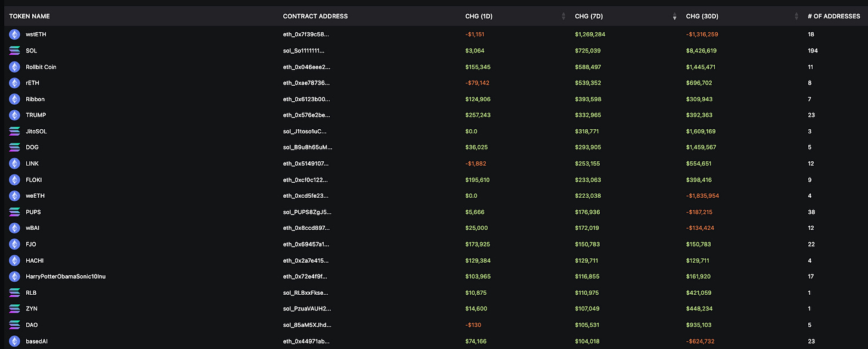Sort by the CHG (7D) column arrows
The width and height of the screenshot is (868, 349).
tap(674, 16)
